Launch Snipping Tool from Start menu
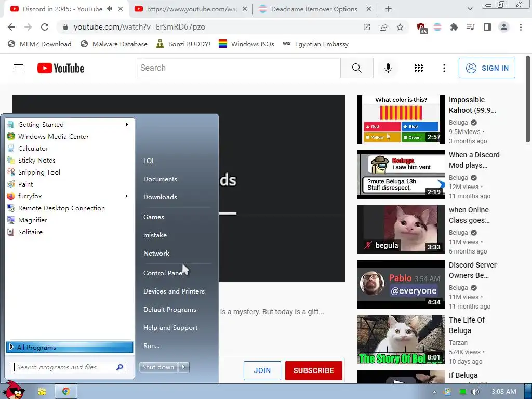Image resolution: width=532 pixels, height=399 pixels. (x=39, y=172)
